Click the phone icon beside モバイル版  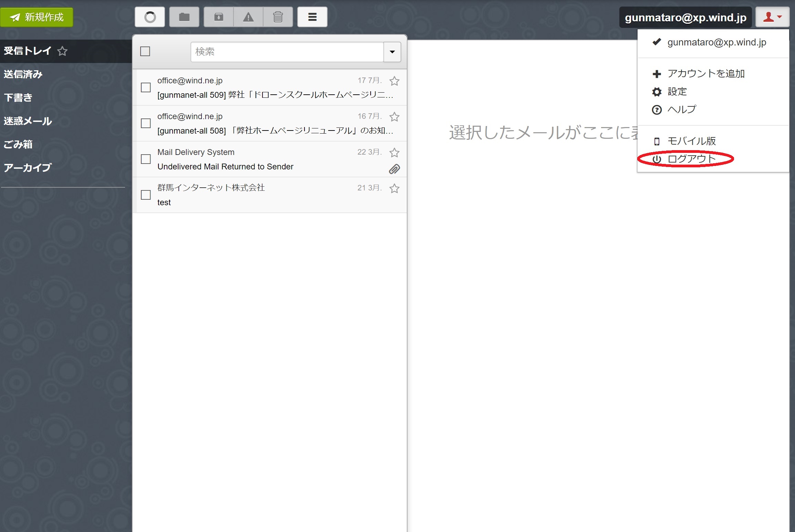(x=657, y=141)
